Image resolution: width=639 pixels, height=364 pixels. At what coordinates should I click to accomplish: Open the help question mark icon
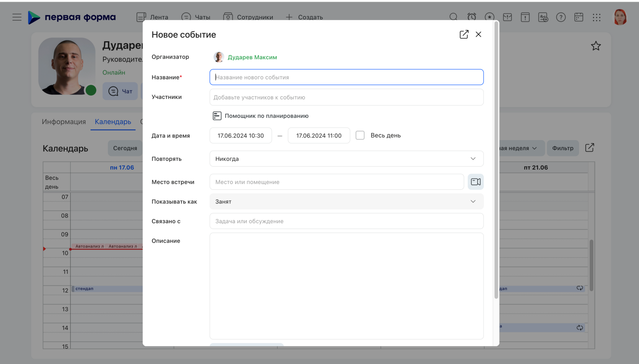561,17
